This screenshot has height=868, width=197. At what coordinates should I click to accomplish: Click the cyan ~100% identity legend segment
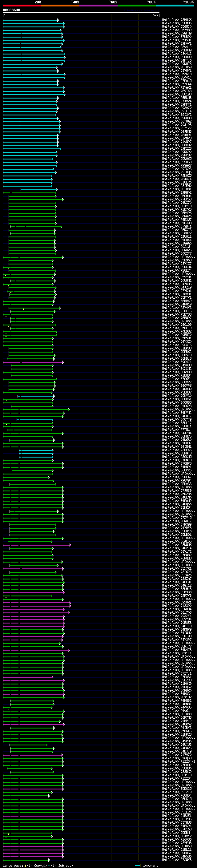point(175,6)
